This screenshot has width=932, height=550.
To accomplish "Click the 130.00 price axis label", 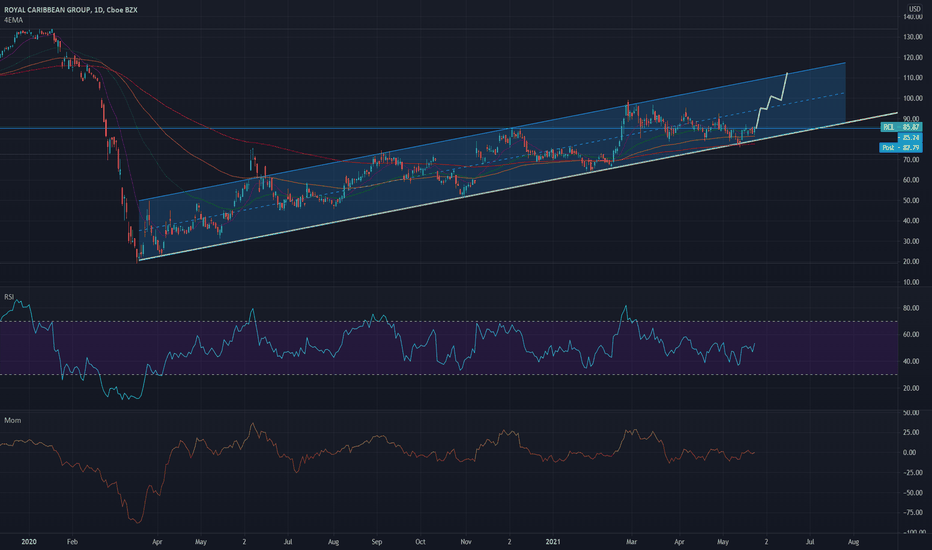I will click(912, 37).
